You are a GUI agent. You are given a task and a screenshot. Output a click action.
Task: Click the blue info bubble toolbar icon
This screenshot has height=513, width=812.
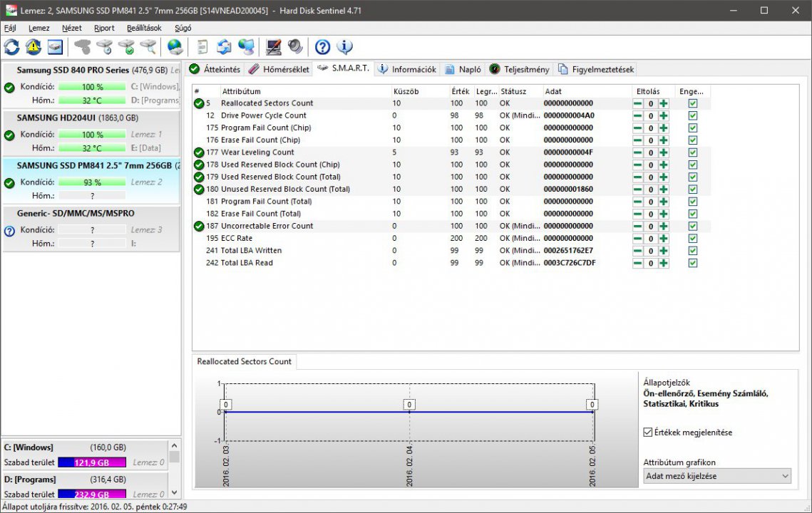344,47
